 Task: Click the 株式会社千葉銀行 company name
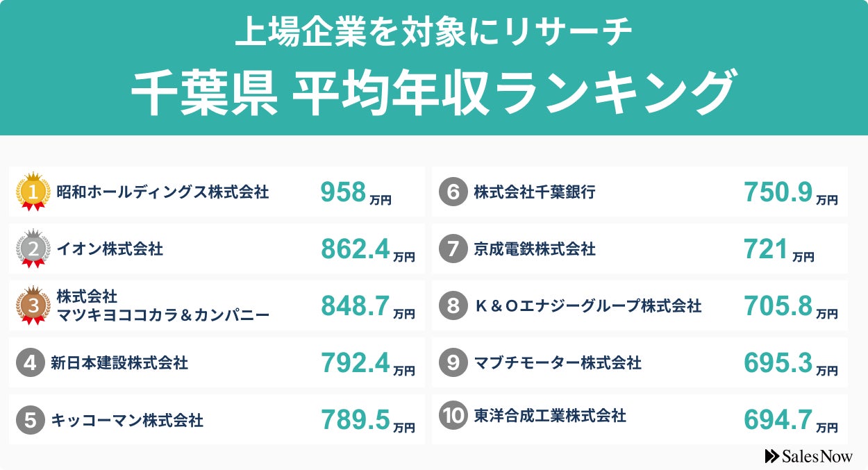[534, 192]
